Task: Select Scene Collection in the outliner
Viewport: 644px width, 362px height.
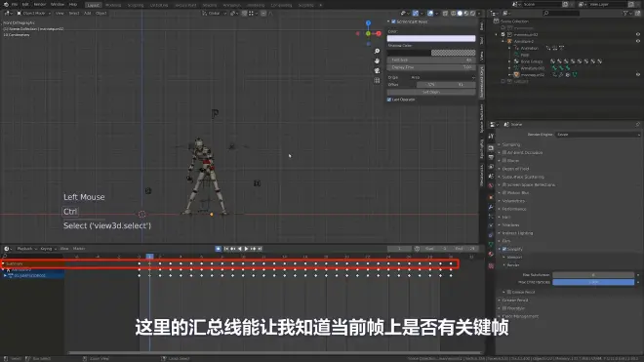Action: (514, 20)
